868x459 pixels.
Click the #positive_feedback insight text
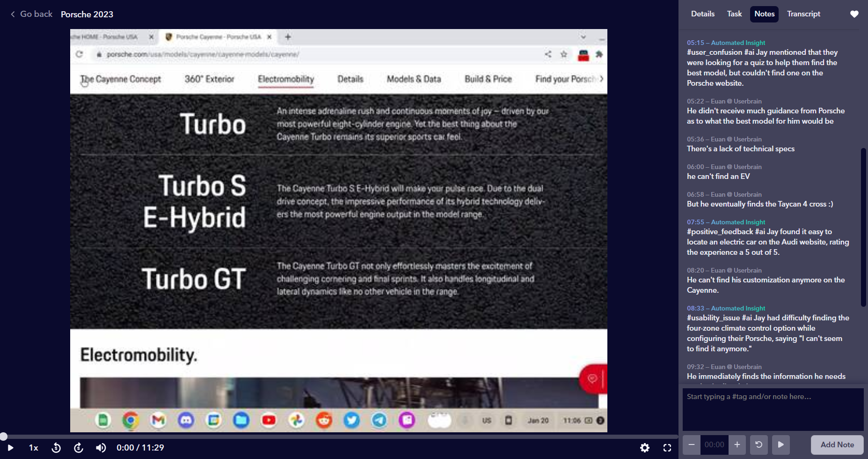click(x=768, y=242)
